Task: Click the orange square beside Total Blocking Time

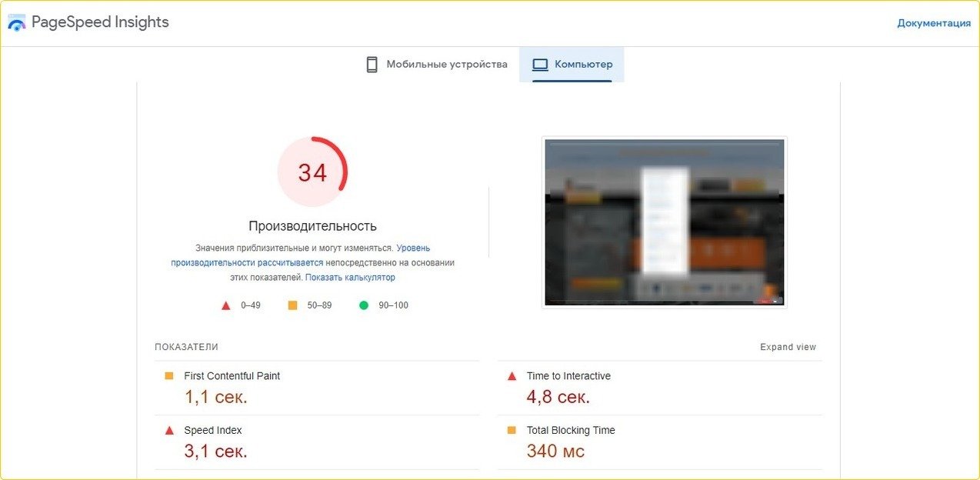Action: (x=512, y=430)
